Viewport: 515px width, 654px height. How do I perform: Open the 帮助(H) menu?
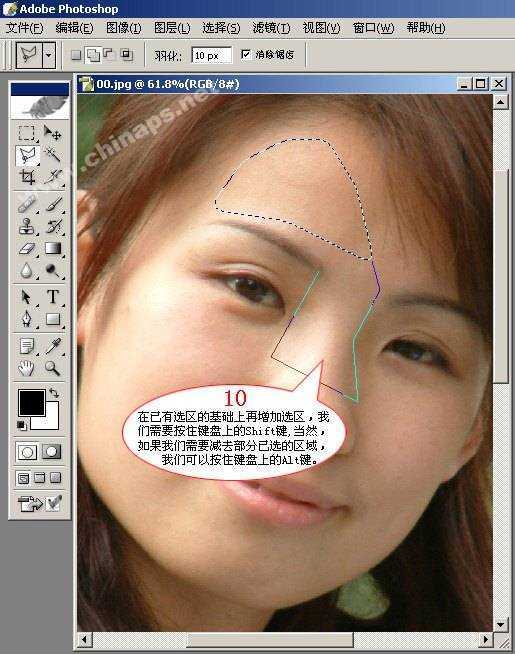pos(426,28)
